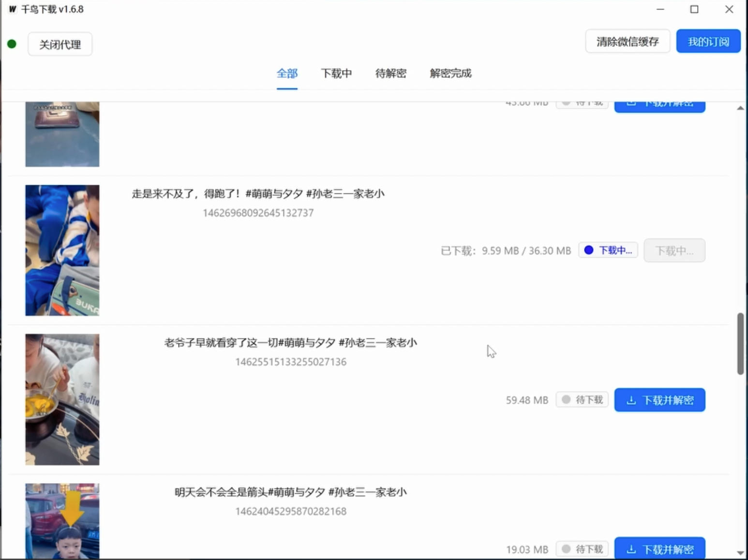The width and height of the screenshot is (748, 560).
Task: Click the gray circle in 明天 video's 待下载 badge
Action: pos(566,549)
